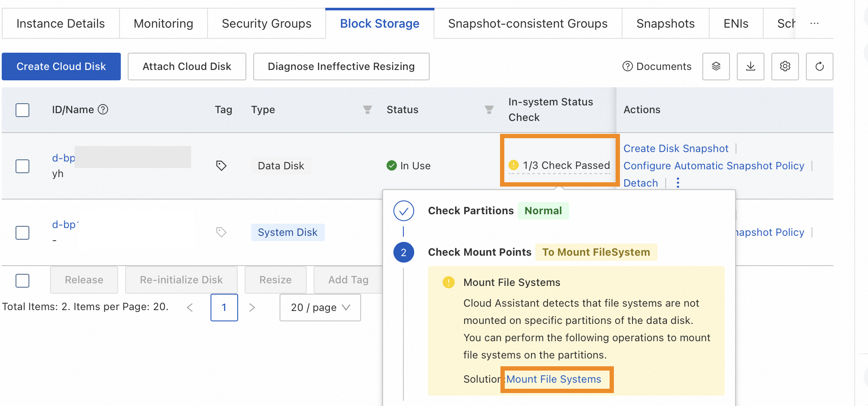The height and width of the screenshot is (406, 868).
Task: Click the ID/Name help question icon
Action: 103,110
